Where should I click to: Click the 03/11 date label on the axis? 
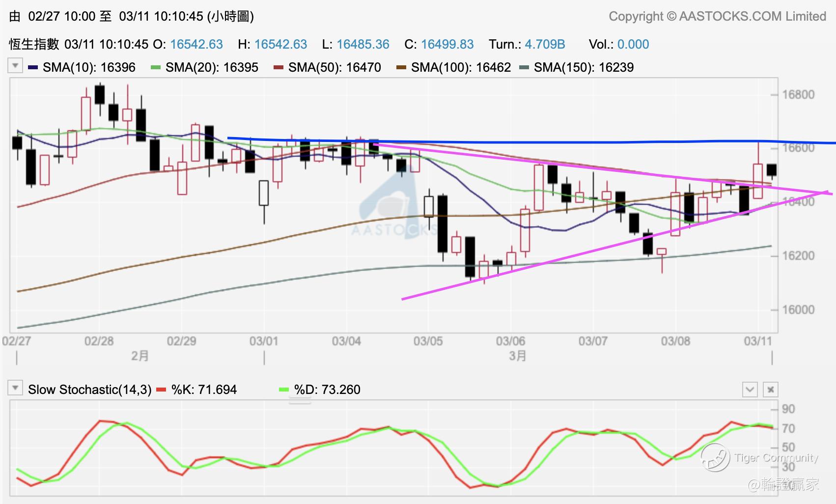point(758,341)
